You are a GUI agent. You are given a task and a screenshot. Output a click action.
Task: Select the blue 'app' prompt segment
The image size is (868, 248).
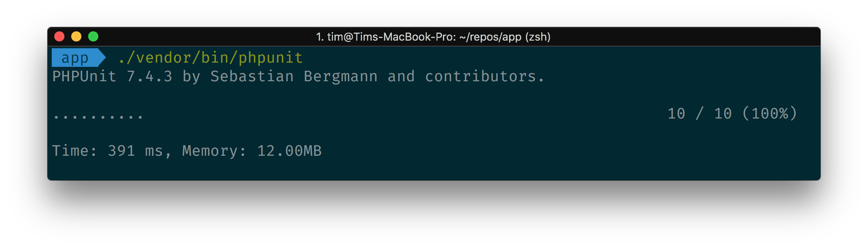75,58
